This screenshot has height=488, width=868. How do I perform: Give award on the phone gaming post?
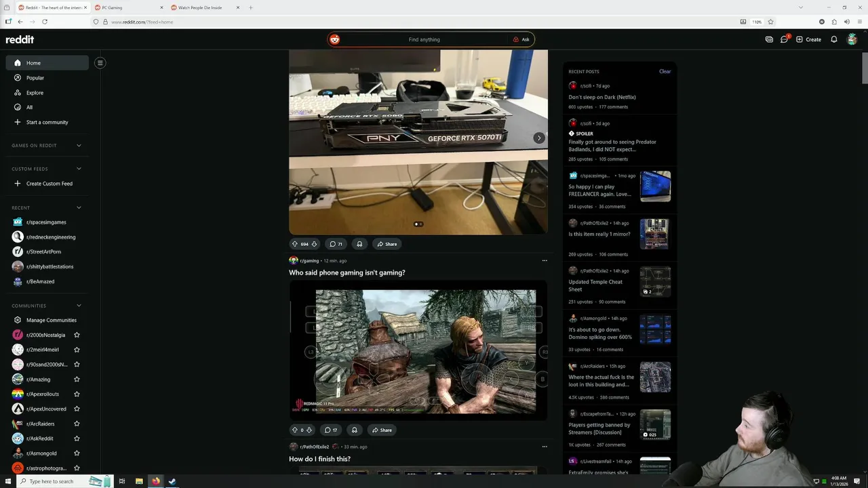tap(354, 430)
